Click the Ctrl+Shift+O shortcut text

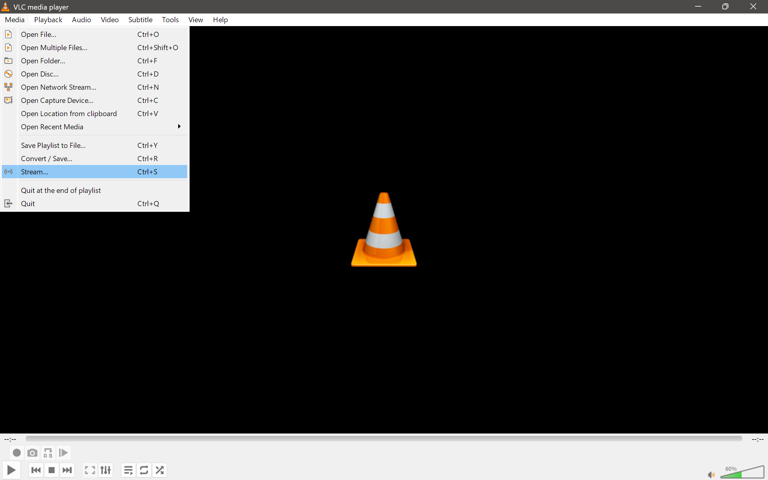158,48
